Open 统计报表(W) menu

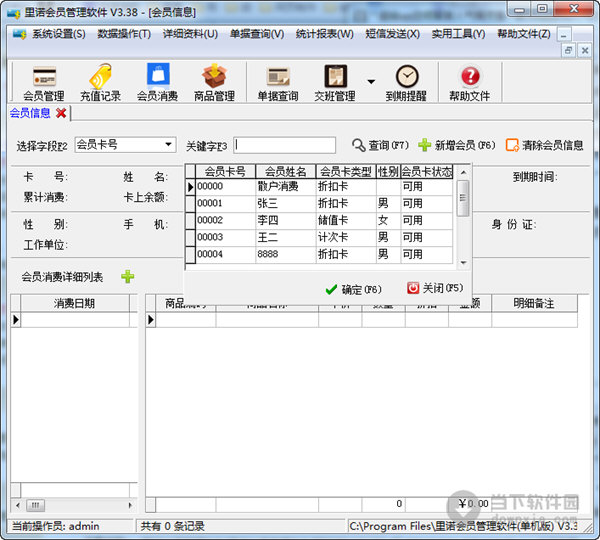point(324,34)
